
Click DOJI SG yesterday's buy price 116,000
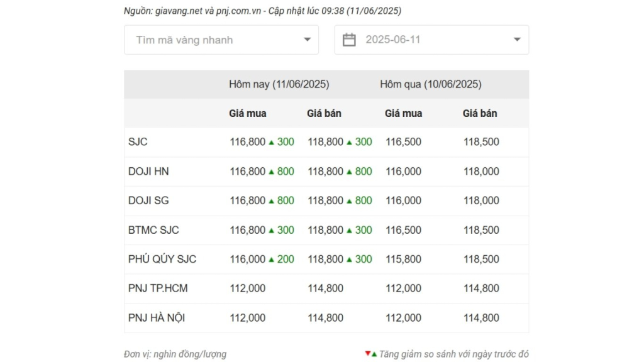click(403, 200)
